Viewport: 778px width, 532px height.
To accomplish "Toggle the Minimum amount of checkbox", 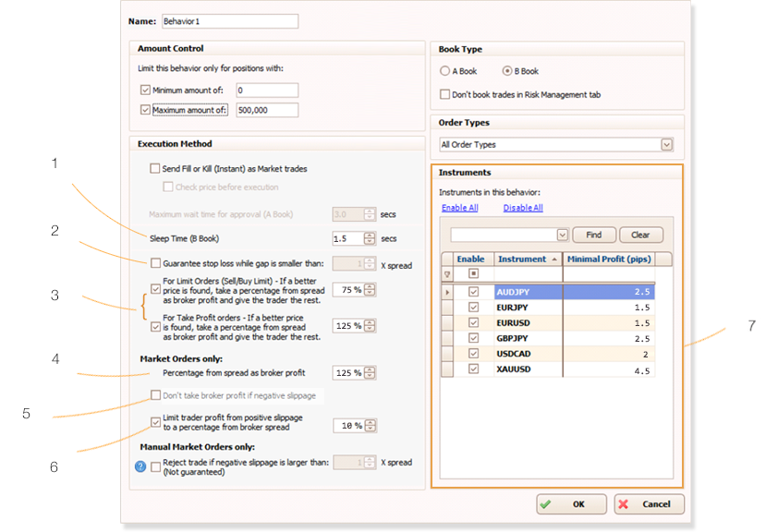I will click(x=145, y=91).
